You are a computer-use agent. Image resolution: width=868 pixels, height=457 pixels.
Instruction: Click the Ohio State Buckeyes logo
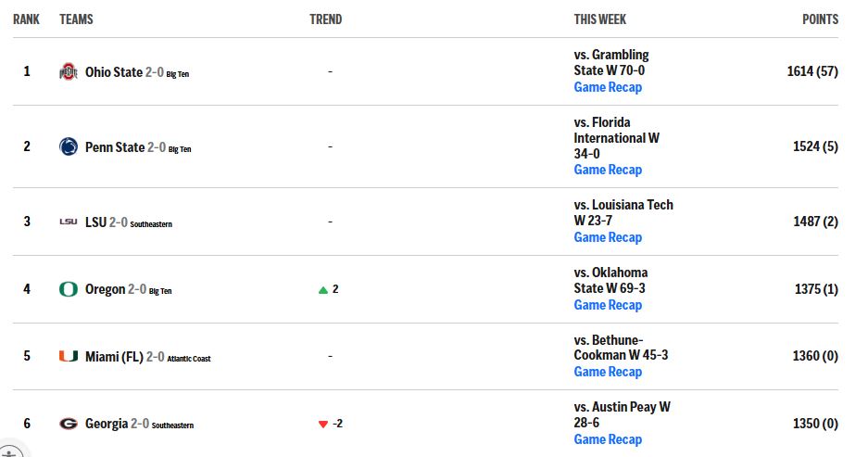[x=69, y=72]
